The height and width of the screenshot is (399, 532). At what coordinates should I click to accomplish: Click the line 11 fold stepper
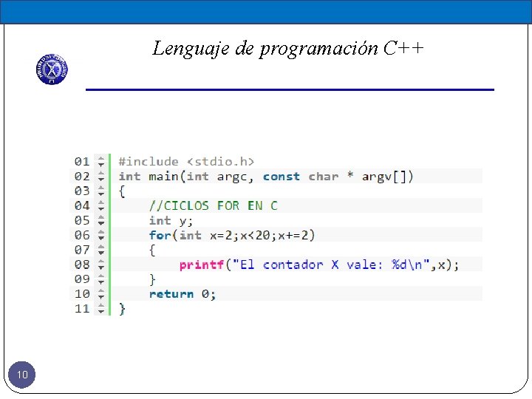point(101,308)
